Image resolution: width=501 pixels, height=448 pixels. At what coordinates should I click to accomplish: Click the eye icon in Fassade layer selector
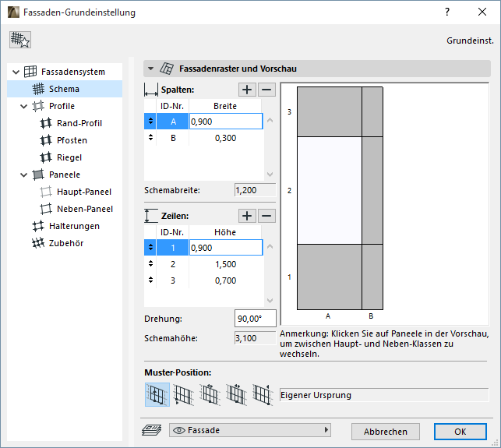pos(179,430)
